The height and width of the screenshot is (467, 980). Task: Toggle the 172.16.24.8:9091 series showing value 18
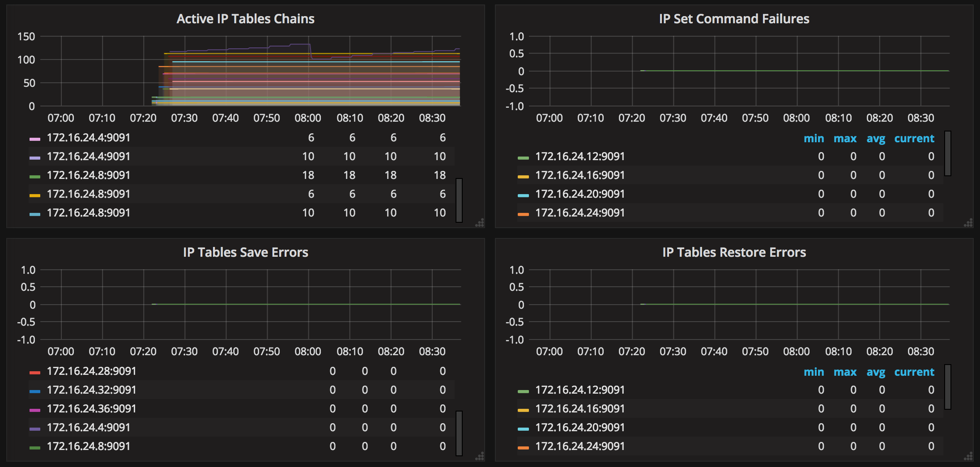pos(88,175)
